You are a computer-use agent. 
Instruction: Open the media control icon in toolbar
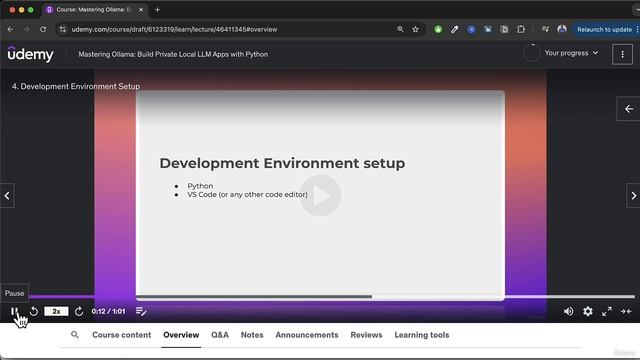545,29
